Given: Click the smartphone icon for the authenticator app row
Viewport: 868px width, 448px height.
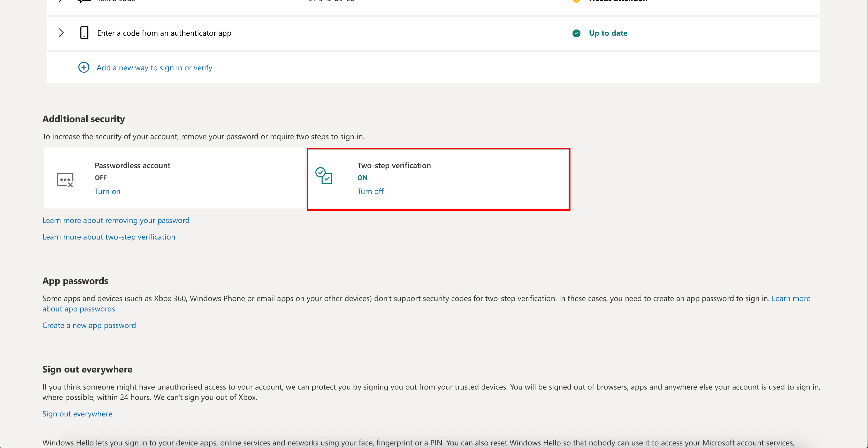Looking at the screenshot, I should pos(84,33).
